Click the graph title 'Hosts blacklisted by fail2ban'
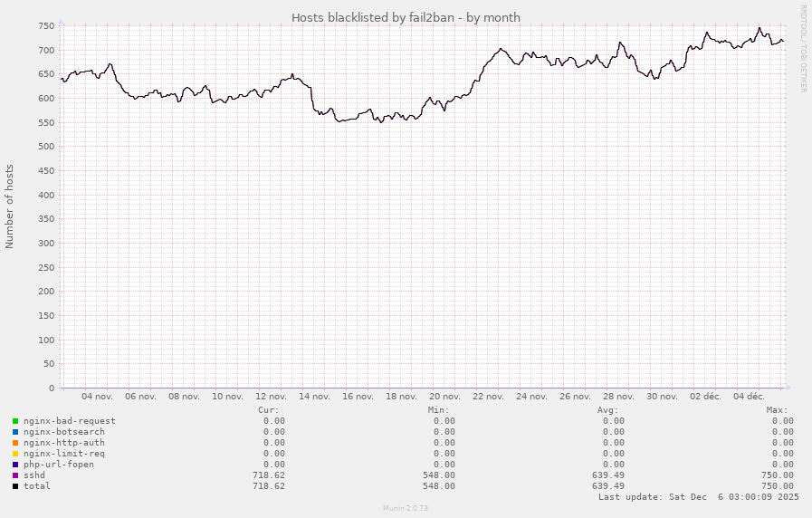Viewport: 812px width, 518px height. click(406, 17)
